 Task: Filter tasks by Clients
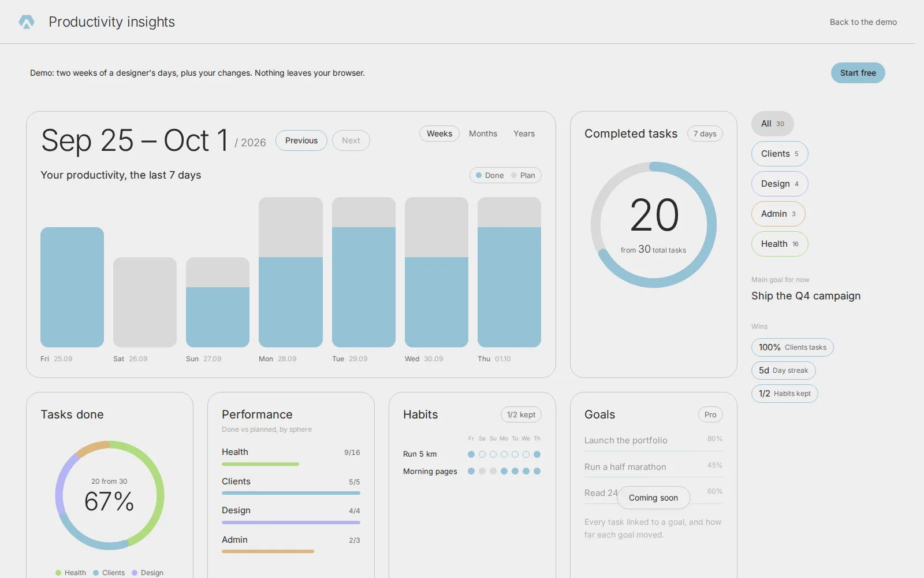780,154
